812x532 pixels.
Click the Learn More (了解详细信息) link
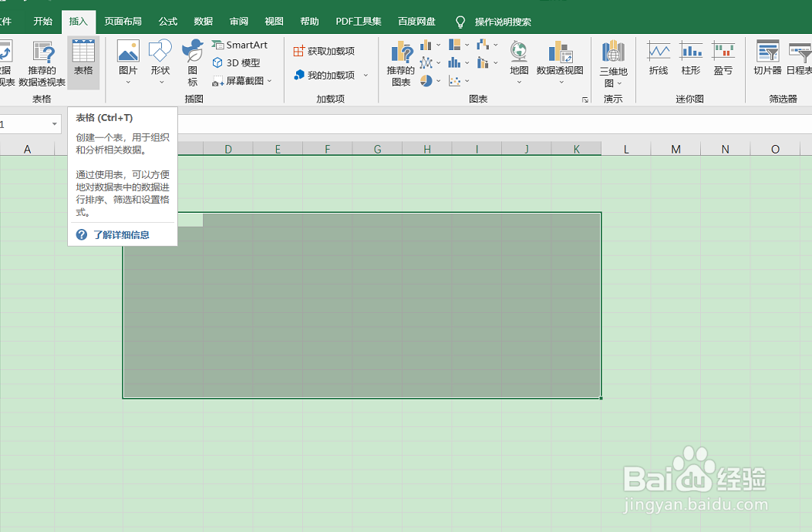pos(121,234)
